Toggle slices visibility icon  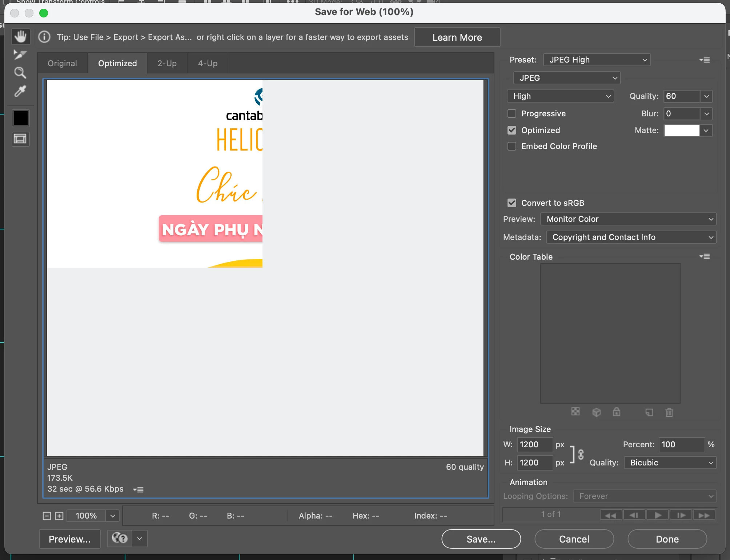(20, 139)
